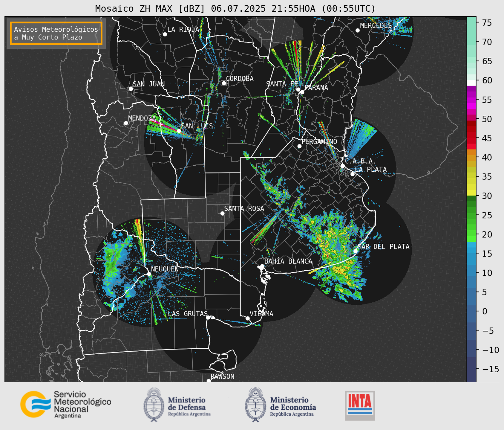Viewport: 504px width, 430px height.
Task: Click the La Plata city marker dot
Action: coord(353,174)
